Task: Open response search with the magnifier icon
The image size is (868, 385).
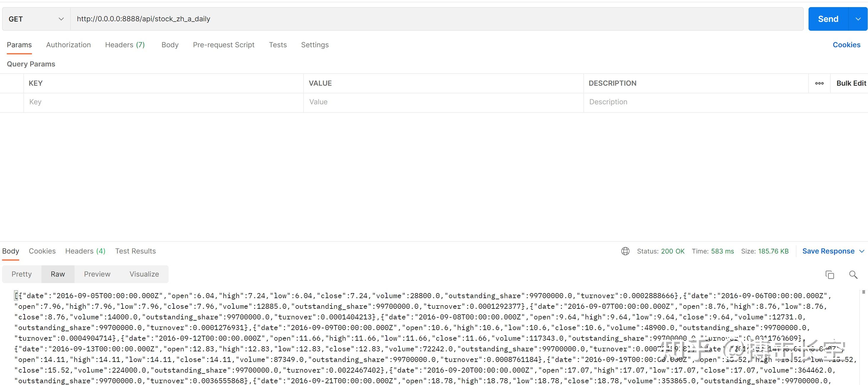Action: pyautogui.click(x=854, y=274)
